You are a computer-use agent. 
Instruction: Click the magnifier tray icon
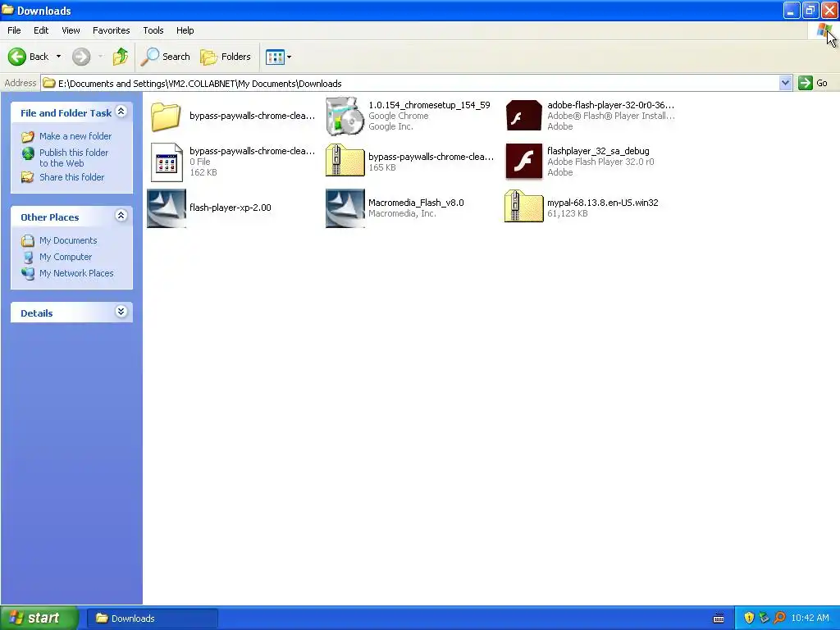(779, 618)
